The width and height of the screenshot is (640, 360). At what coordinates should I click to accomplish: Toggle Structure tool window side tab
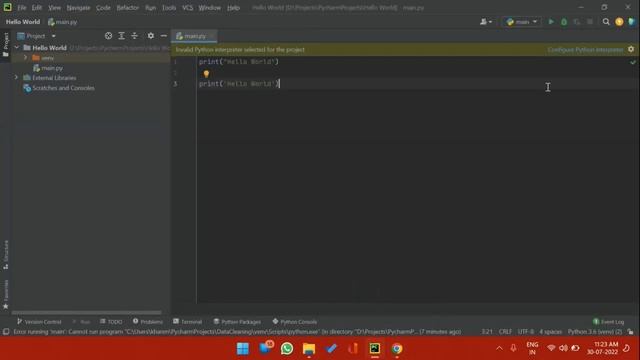point(6,254)
